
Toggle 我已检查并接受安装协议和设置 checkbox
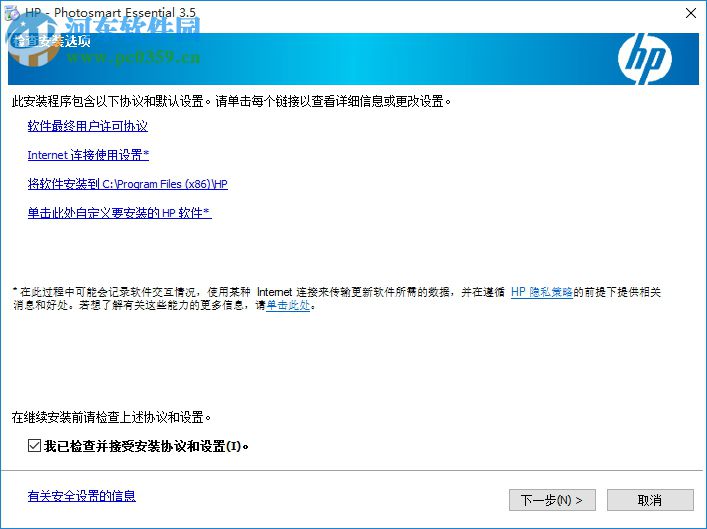pyautogui.click(x=34, y=446)
